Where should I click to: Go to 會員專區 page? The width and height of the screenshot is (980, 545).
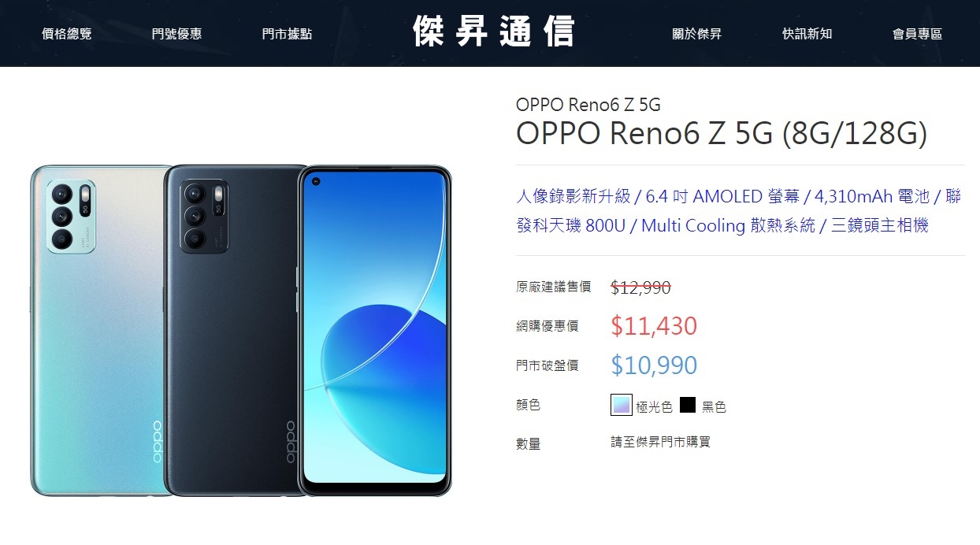coord(917,34)
